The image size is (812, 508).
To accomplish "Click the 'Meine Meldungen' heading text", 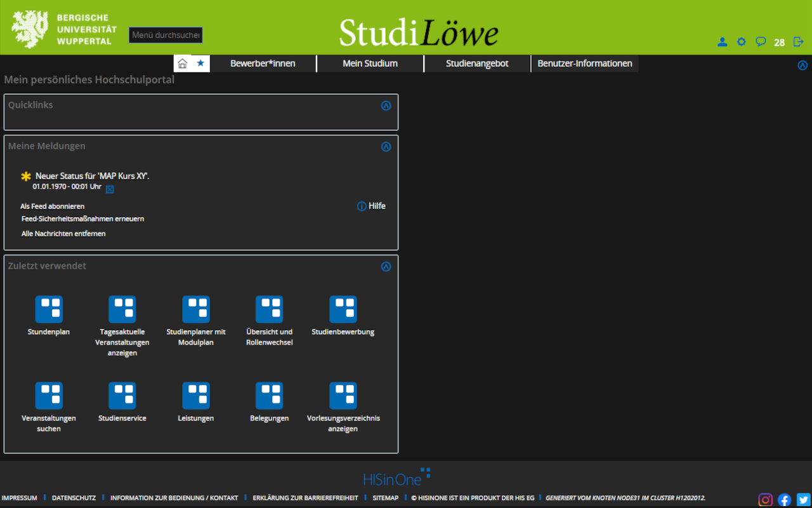I will (x=47, y=146).
